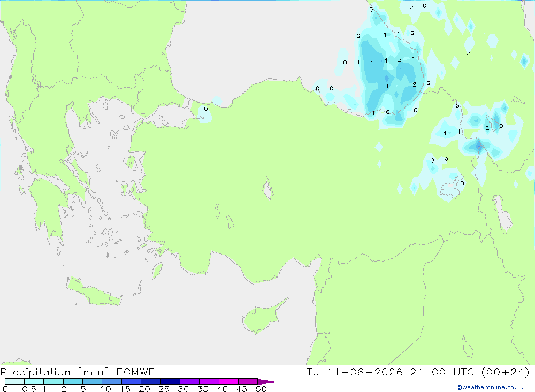Pick the 15–20 mm legend color box
Screen dimensions: 535x392
[132, 381]
